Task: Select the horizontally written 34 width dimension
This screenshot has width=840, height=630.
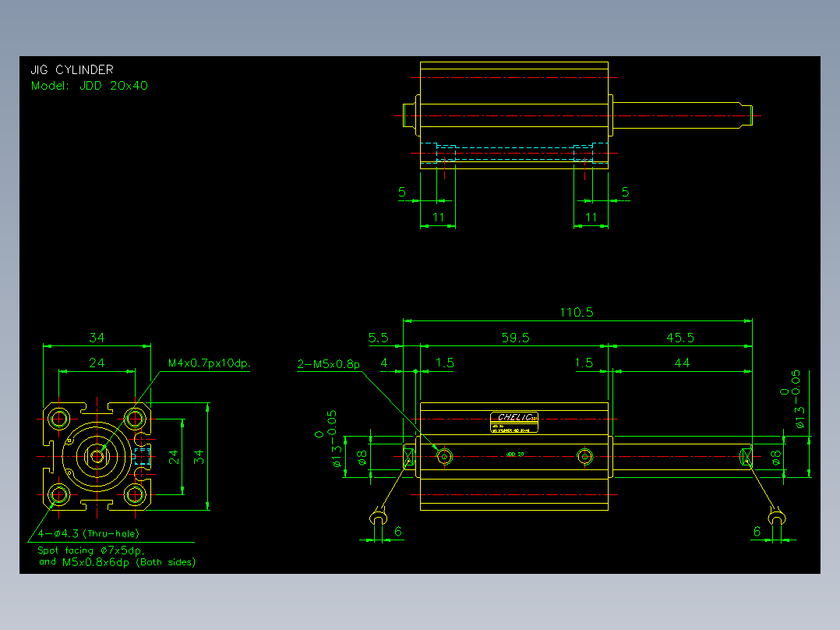Action: [97, 338]
